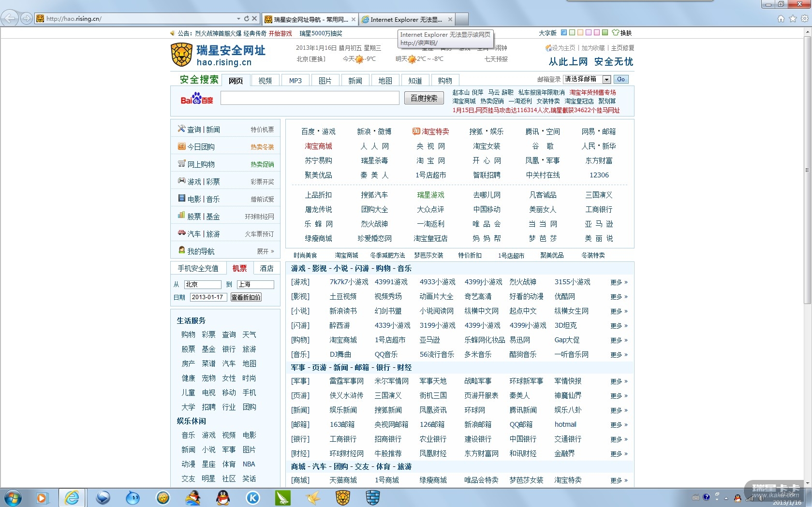Select the 酒店 booking tab

(266, 268)
